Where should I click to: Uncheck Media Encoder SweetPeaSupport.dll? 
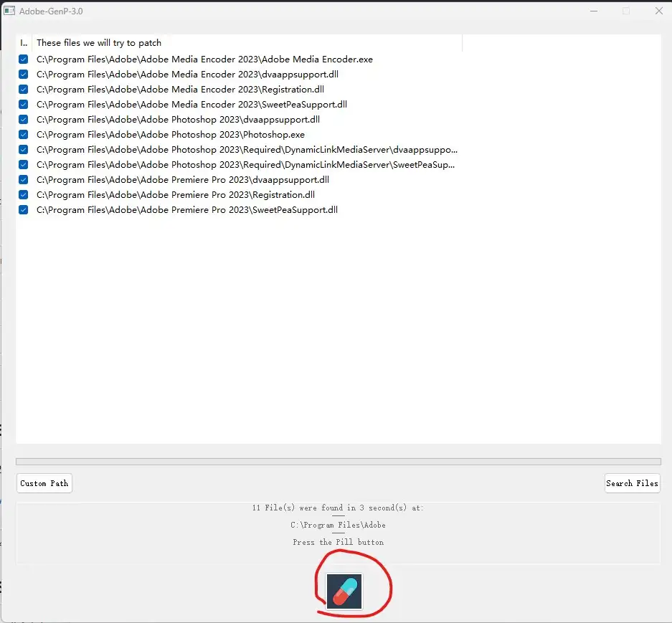(x=23, y=104)
